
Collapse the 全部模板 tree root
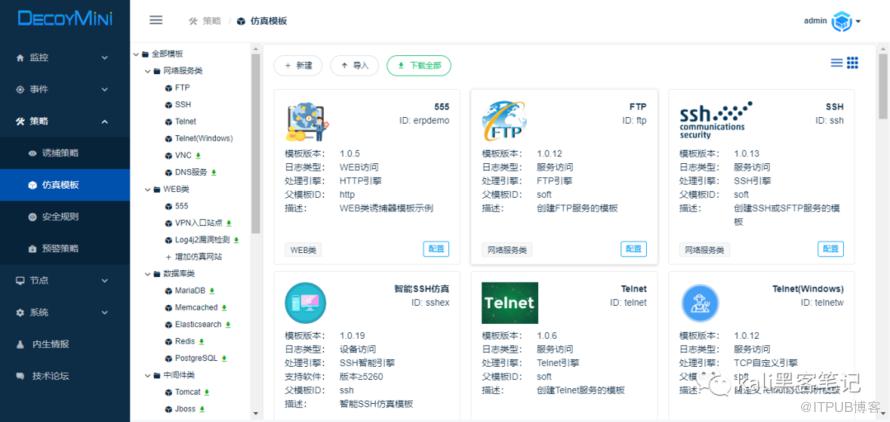click(136, 55)
